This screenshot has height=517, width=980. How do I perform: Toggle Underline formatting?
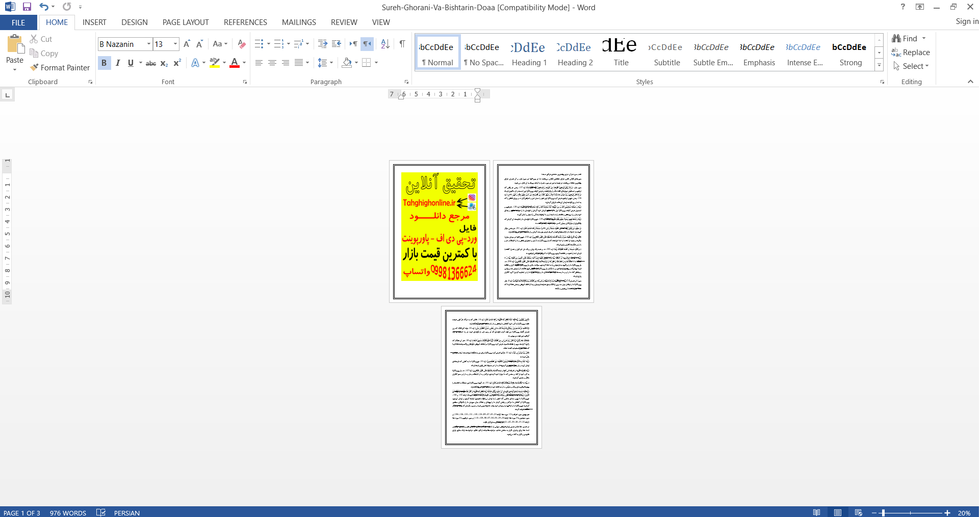pos(131,63)
